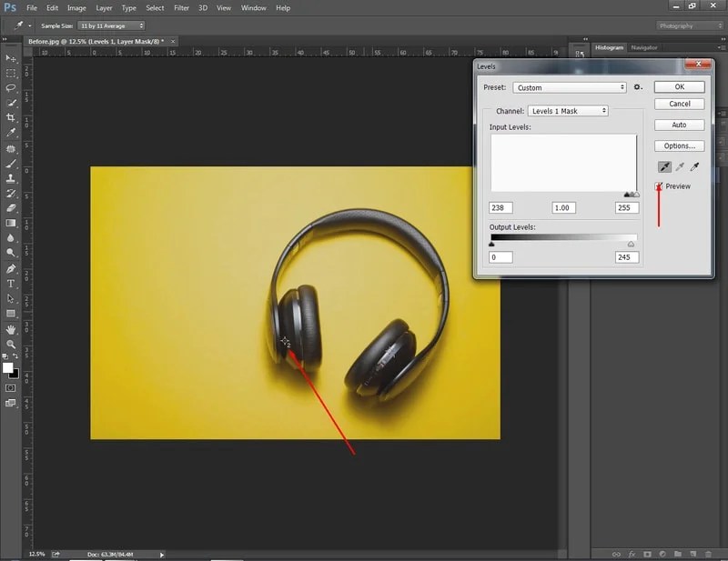Open the Filter menu
Viewport: 728px width, 561px height.
point(181,7)
